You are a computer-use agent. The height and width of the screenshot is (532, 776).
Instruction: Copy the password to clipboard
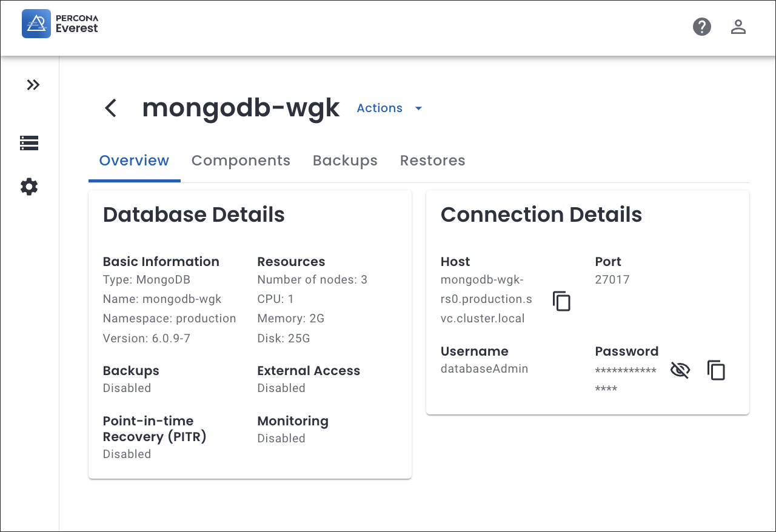[x=716, y=370]
